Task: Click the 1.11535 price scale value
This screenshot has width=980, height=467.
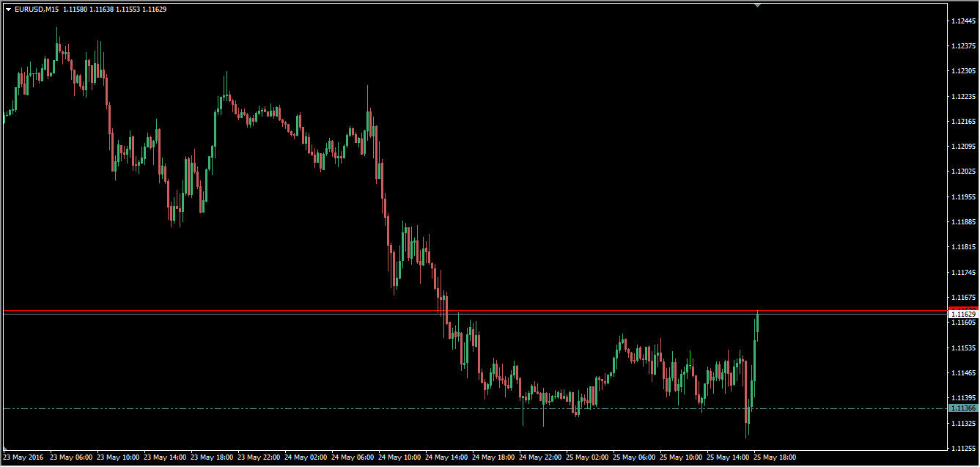Action: [962, 348]
